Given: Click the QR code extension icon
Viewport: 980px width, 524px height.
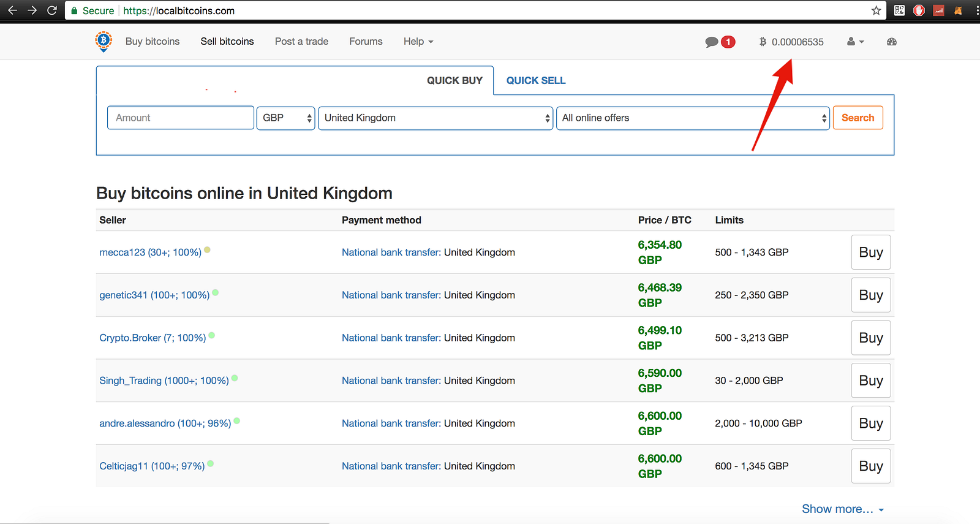Looking at the screenshot, I should (x=899, y=10).
